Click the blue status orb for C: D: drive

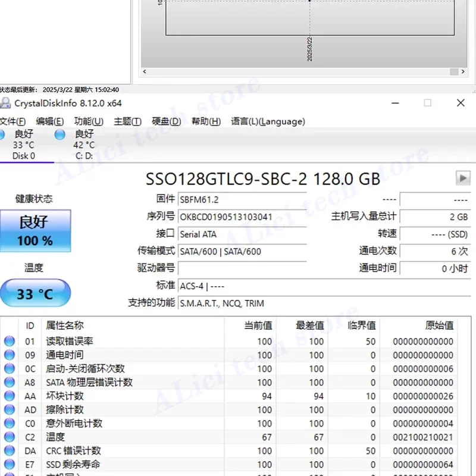click(x=60, y=134)
